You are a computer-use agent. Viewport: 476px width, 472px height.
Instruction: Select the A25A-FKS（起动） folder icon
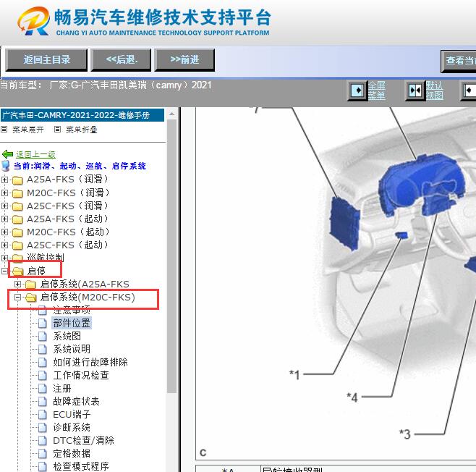(x=17, y=219)
